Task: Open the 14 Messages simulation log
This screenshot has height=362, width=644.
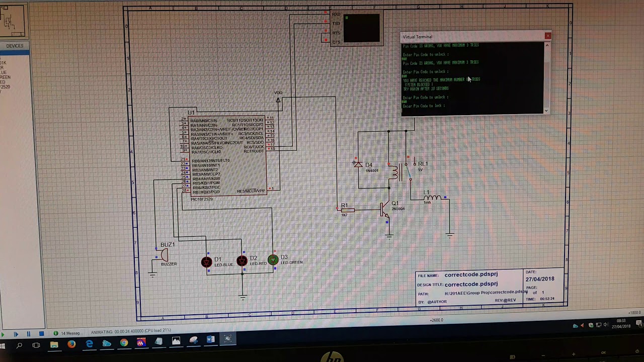Action: coord(67,333)
